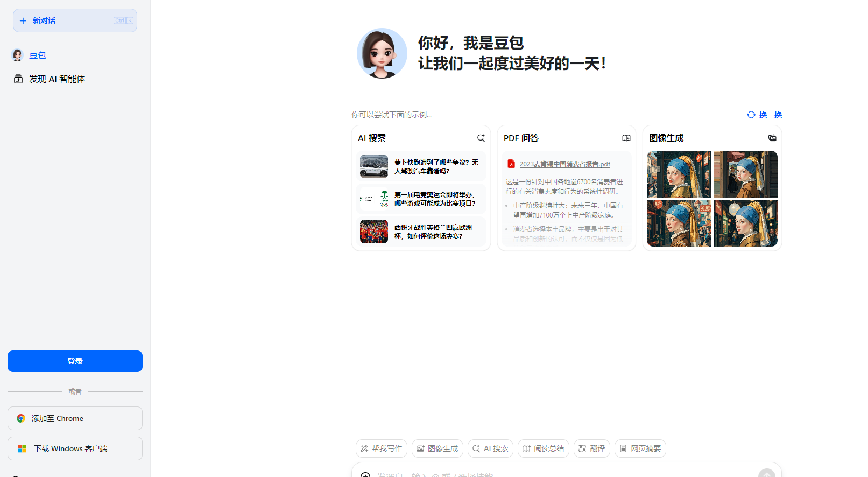Choose the 图像生成 skill chip
Screen dimensions: 868x477
coord(437,448)
